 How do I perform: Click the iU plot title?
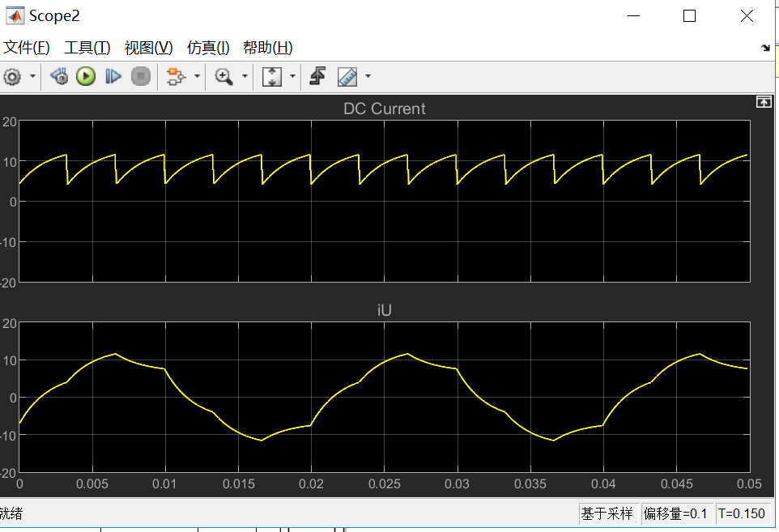[x=385, y=310]
